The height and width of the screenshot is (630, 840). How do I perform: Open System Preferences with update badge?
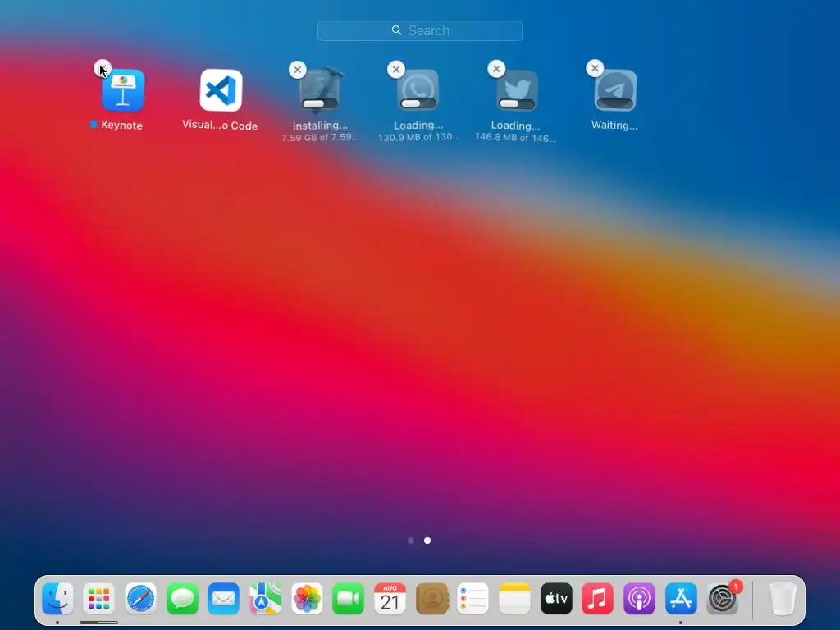pyautogui.click(x=723, y=598)
